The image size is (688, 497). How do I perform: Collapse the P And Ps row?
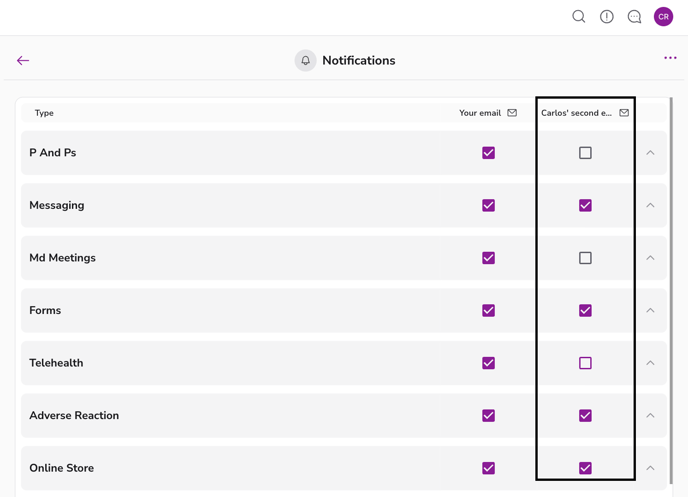(x=650, y=153)
